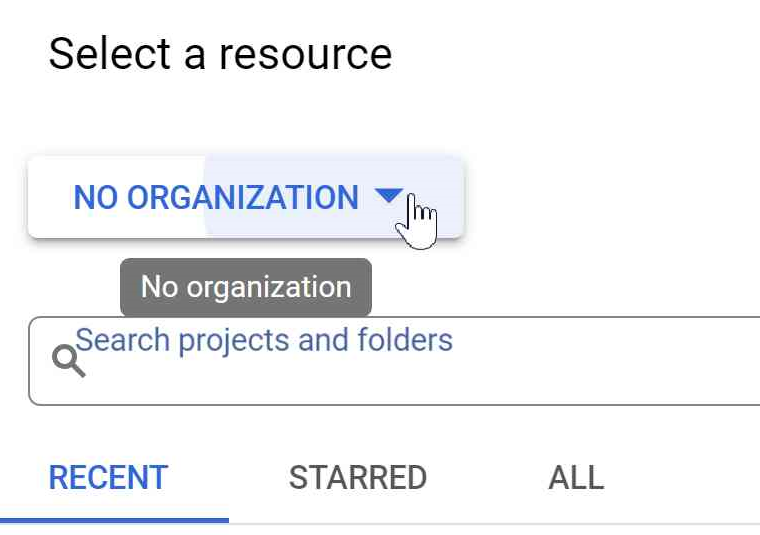760x535 pixels.
Task: Click the "Select a resource" heading
Action: (220, 53)
